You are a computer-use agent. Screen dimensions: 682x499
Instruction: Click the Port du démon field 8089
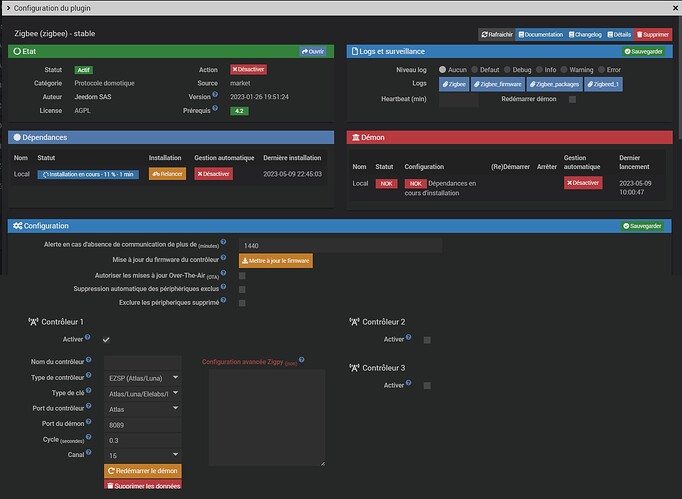coord(143,425)
